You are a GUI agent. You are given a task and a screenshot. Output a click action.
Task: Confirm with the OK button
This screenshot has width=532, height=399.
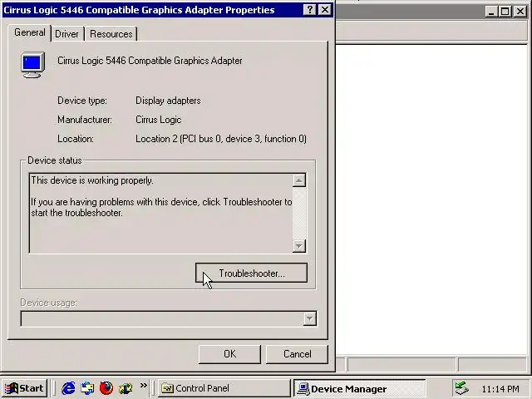pos(229,354)
